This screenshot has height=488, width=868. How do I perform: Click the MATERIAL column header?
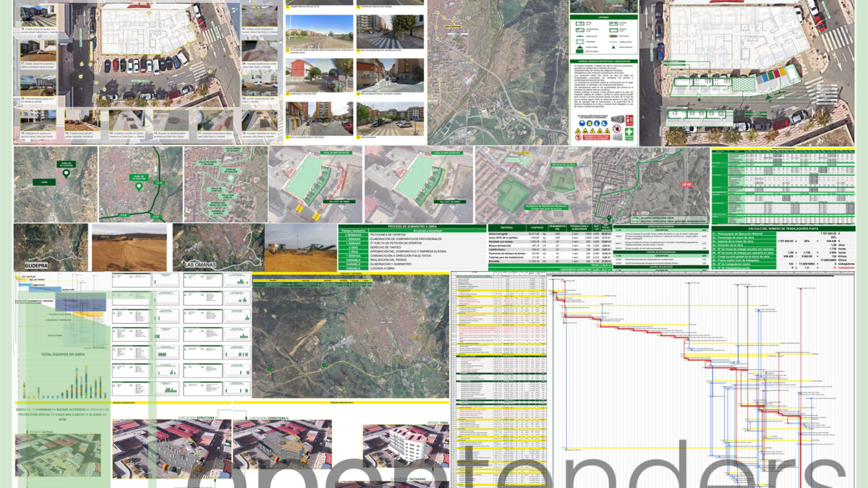tap(506, 228)
